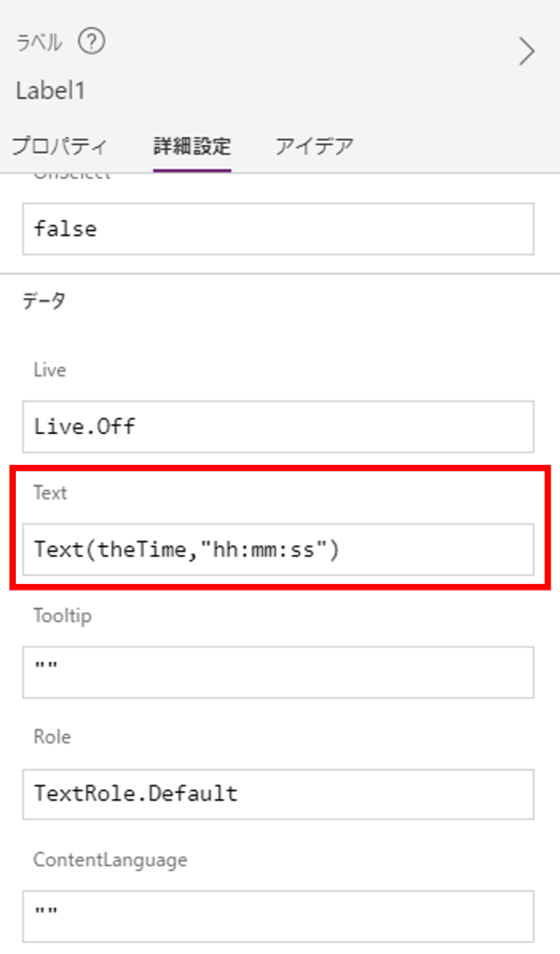Click the Role property name label

coord(52,737)
